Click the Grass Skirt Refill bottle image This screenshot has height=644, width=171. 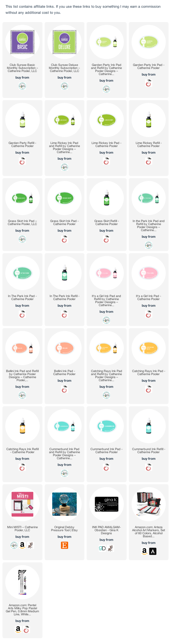106,198
